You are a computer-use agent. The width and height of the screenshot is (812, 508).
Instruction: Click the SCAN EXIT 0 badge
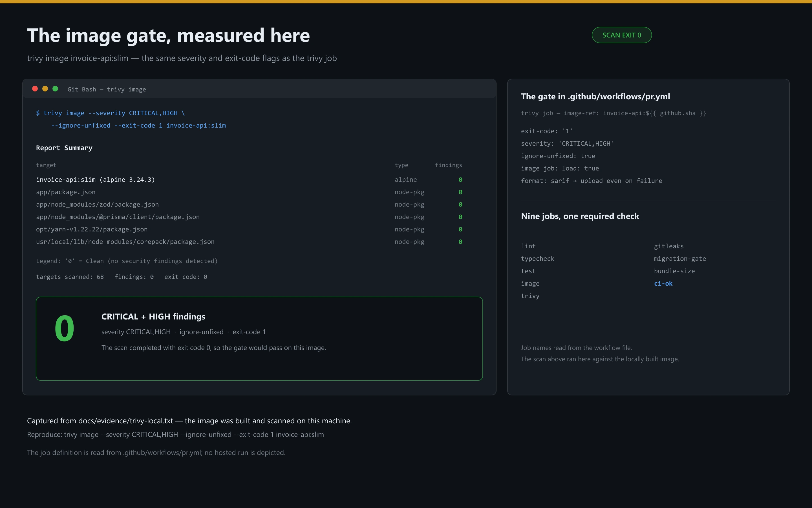click(x=622, y=35)
